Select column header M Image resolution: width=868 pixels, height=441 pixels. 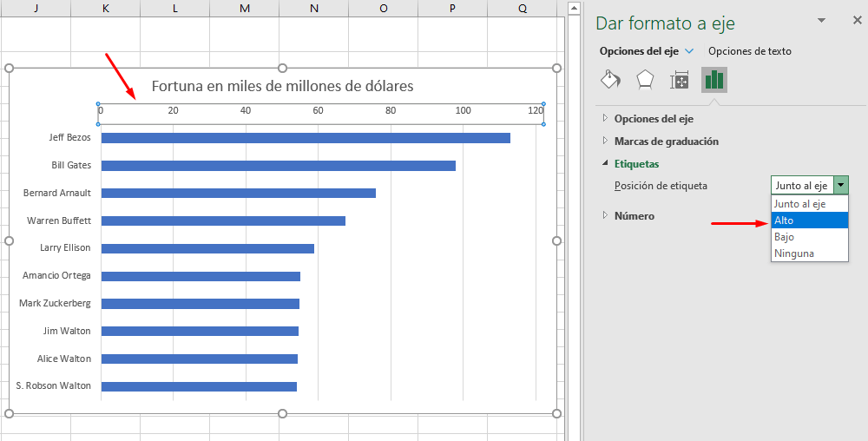[x=245, y=9]
